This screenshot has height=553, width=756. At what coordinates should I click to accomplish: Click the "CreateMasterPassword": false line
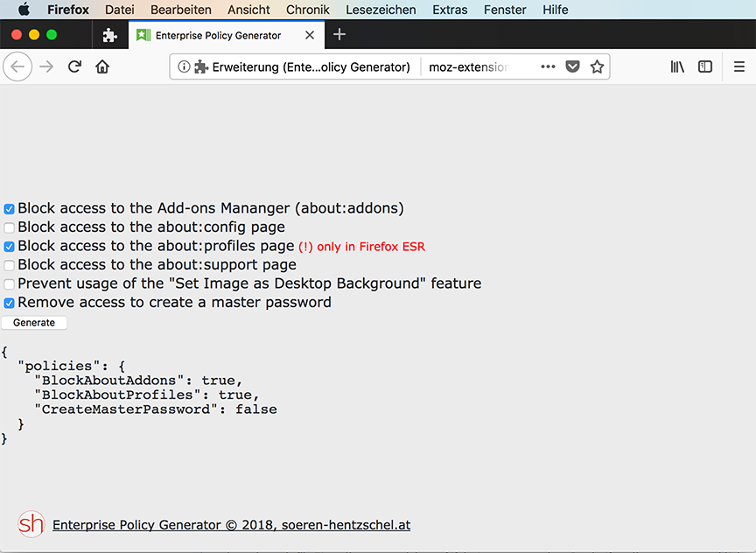(x=156, y=409)
